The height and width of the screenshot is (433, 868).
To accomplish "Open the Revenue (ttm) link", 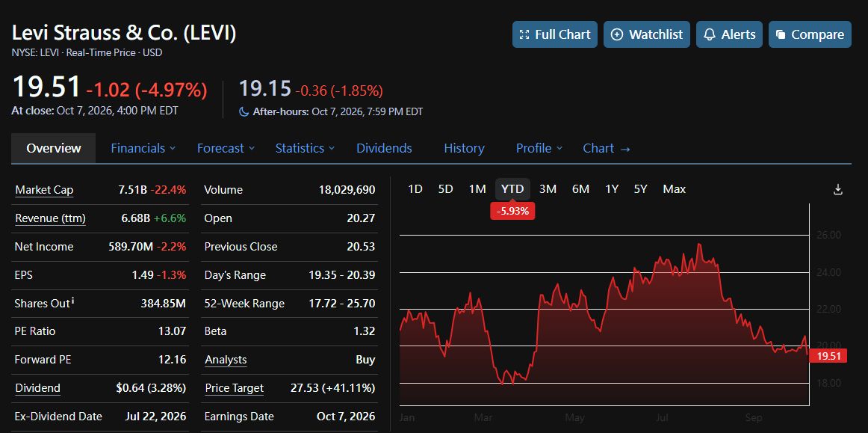I will [50, 218].
